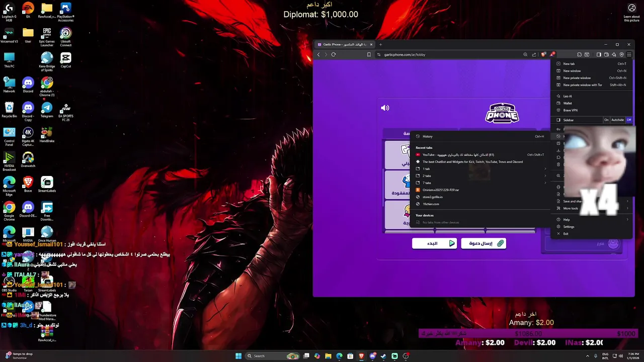The height and width of the screenshot is (362, 644).
Task: Open the extensions puzzle icon in Brave
Action: (579, 54)
